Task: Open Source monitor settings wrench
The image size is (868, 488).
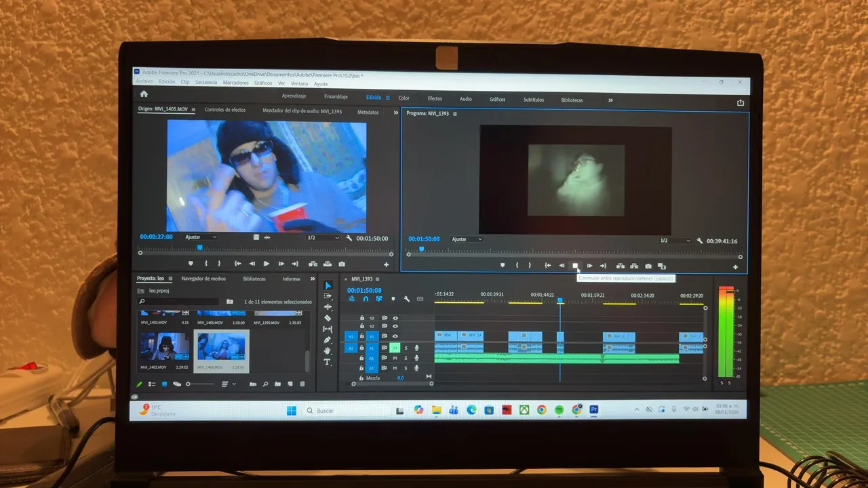Action: click(x=349, y=238)
